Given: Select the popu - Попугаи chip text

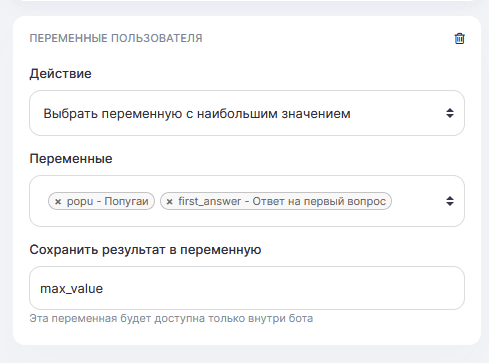Looking at the screenshot, I should point(107,201).
